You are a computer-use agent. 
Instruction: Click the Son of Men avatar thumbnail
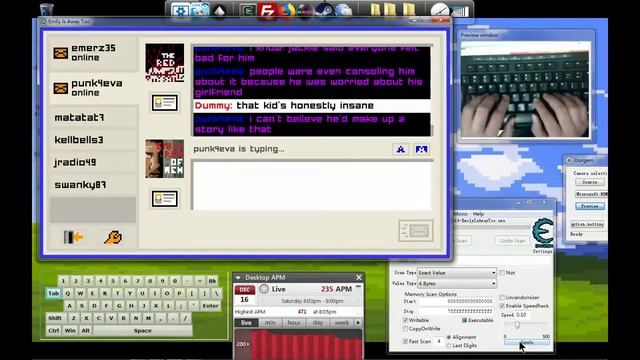pos(164,159)
